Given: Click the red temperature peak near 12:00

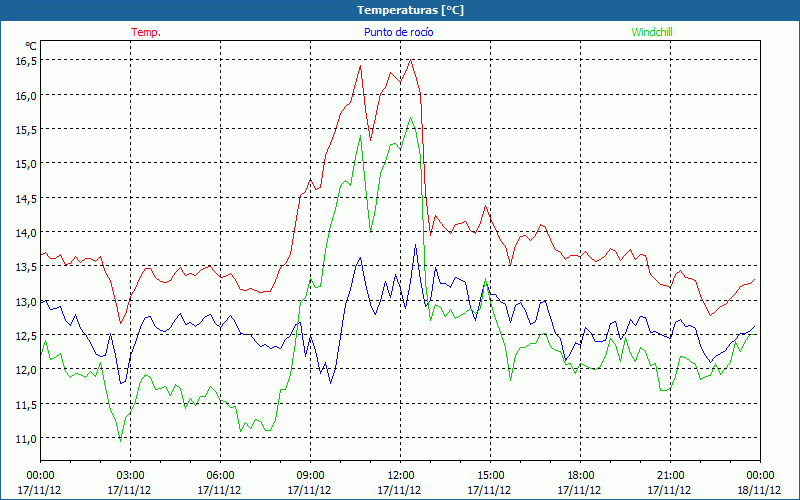Looking at the screenshot, I should 410,60.
